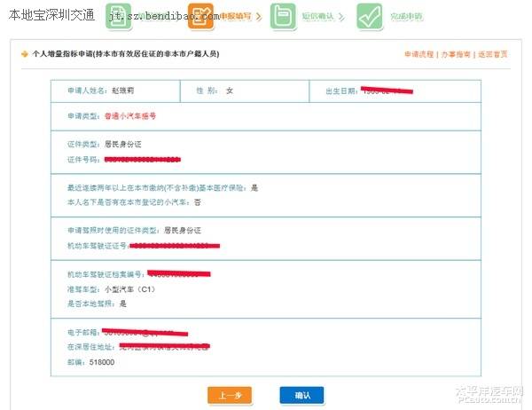532x410 pixels.
Task: Select the 短信确认 step label
Action: (x=318, y=17)
